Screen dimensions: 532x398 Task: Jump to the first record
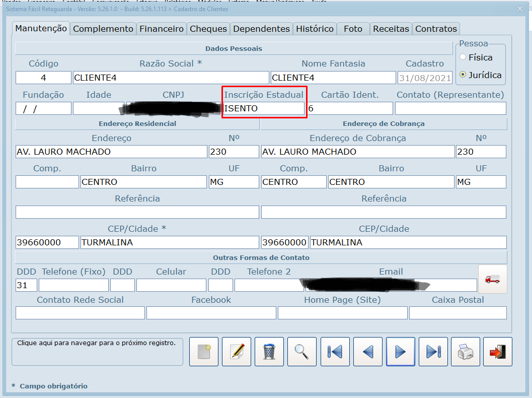tap(335, 352)
